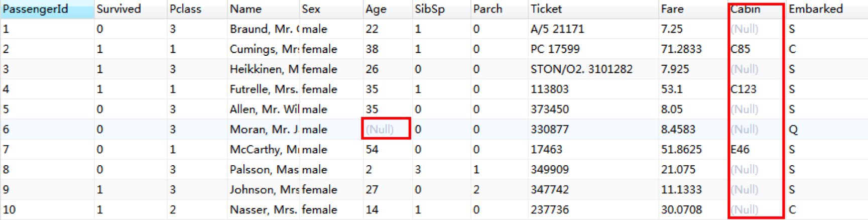Click the ticket cell A/5 21171
This screenshot has width=868, height=220.
tap(557, 29)
